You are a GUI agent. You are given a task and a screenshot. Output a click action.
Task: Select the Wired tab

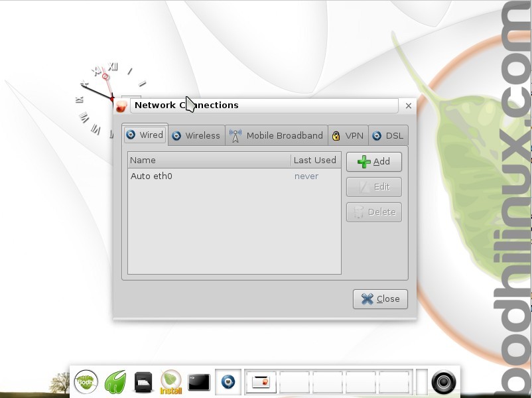[x=145, y=135]
